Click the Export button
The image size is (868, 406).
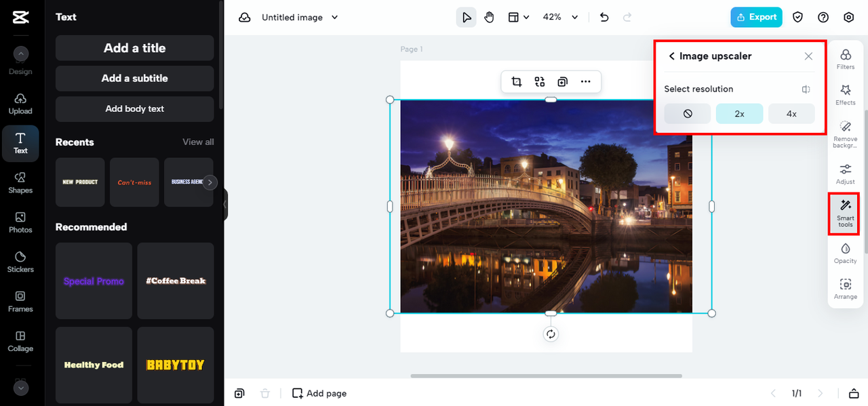tap(756, 18)
